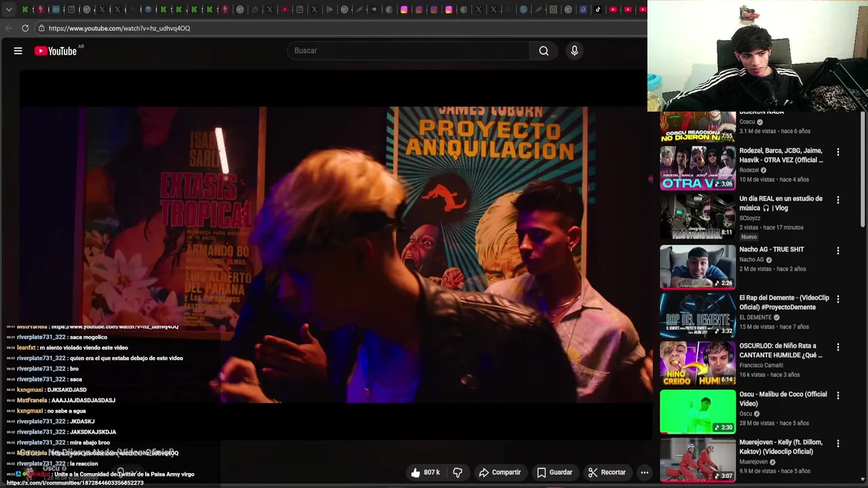Screen dimensions: 868x488
Task: Click the Rodezel channel name under OTRA VEZ
Action: click(749, 170)
